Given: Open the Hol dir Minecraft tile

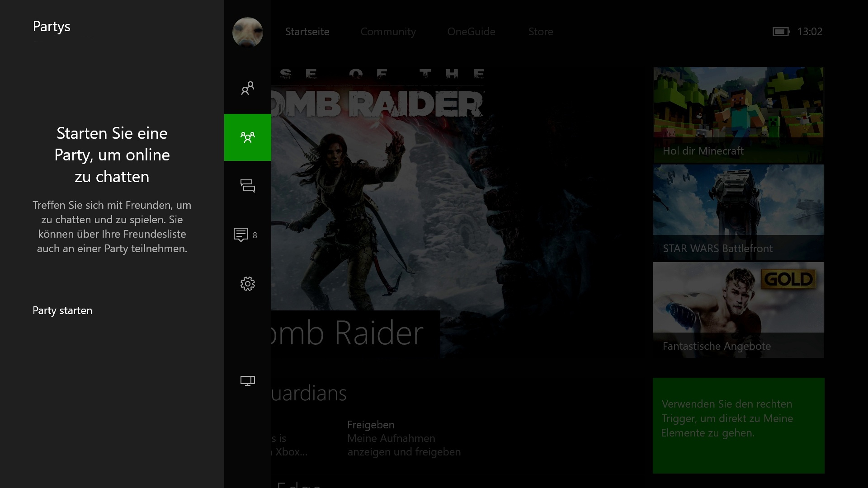Looking at the screenshot, I should [738, 115].
